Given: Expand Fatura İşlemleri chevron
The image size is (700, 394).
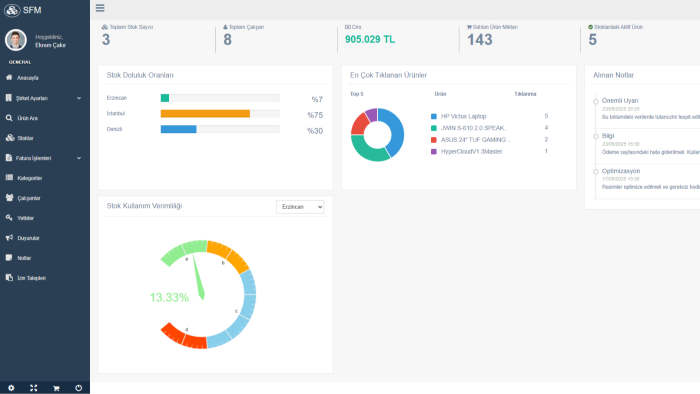Looking at the screenshot, I should point(79,158).
